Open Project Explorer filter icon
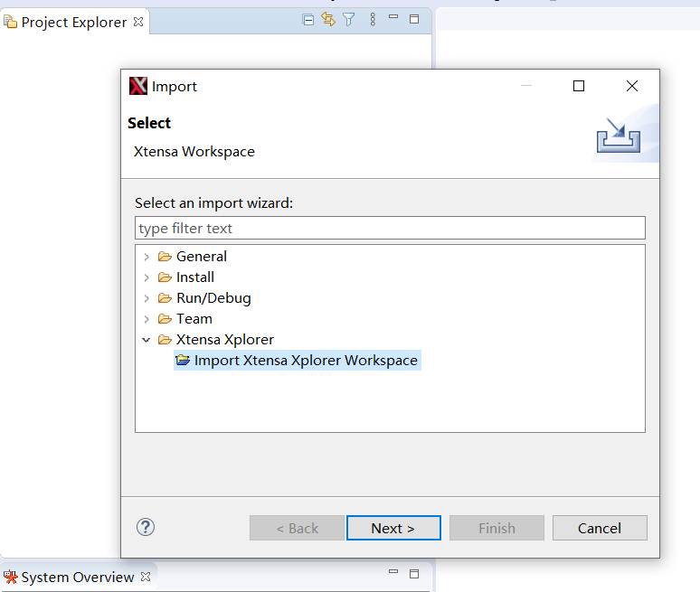 click(349, 19)
